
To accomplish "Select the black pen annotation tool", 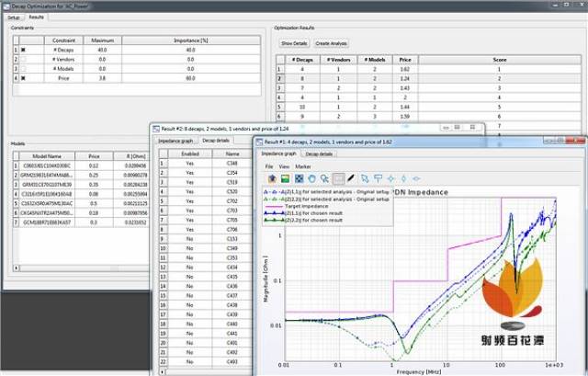I will pyautogui.click(x=351, y=178).
